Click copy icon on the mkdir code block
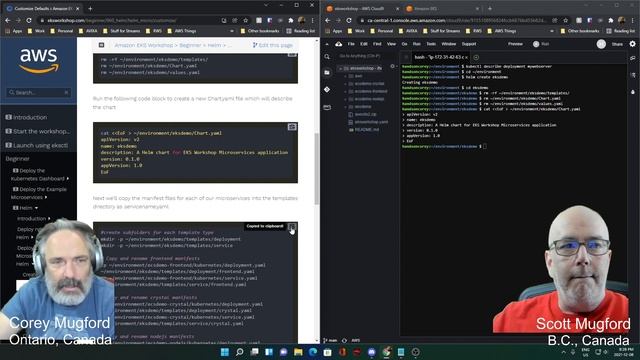 pos(292,227)
